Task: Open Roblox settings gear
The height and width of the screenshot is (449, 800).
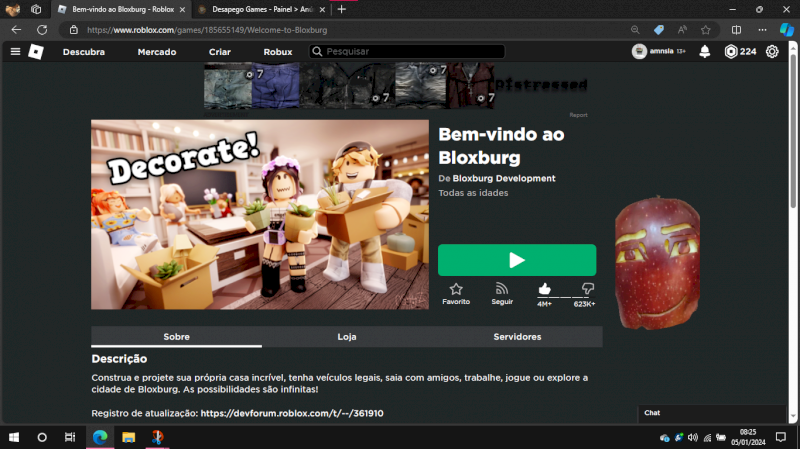Action: pyautogui.click(x=772, y=52)
